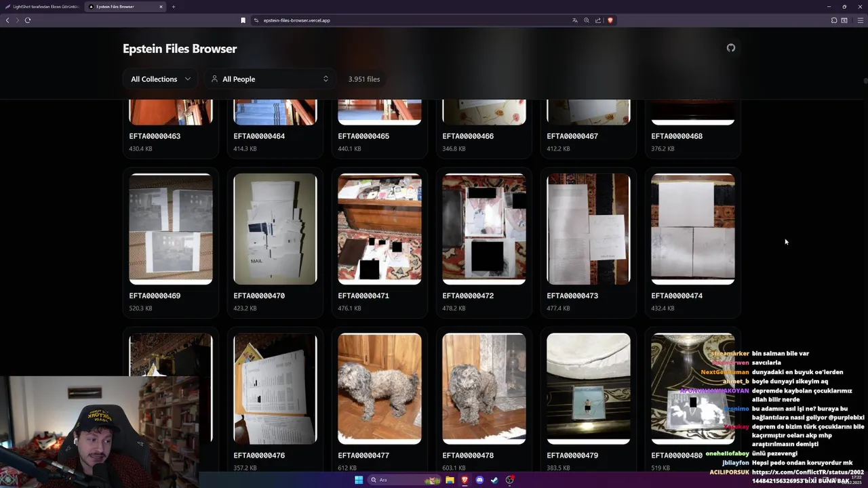Click the bookmark icon in toolbar
Viewport: 868px width, 488px height.
point(243,20)
